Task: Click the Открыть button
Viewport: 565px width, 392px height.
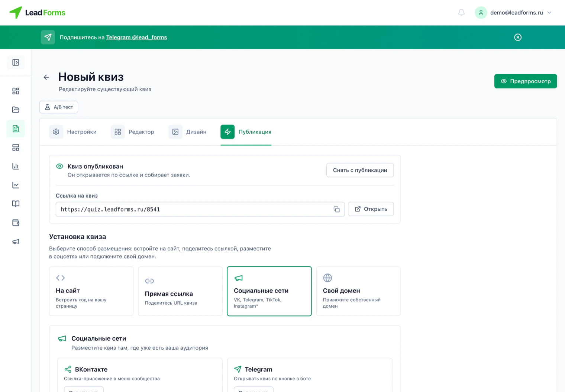Action: click(371, 209)
